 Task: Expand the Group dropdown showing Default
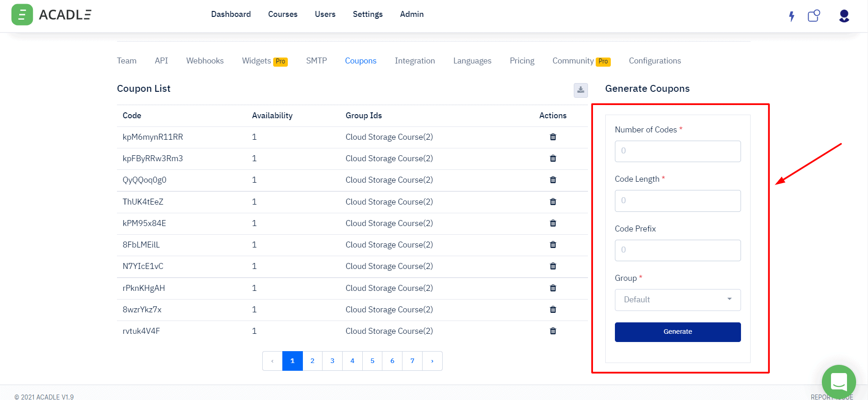tap(677, 300)
